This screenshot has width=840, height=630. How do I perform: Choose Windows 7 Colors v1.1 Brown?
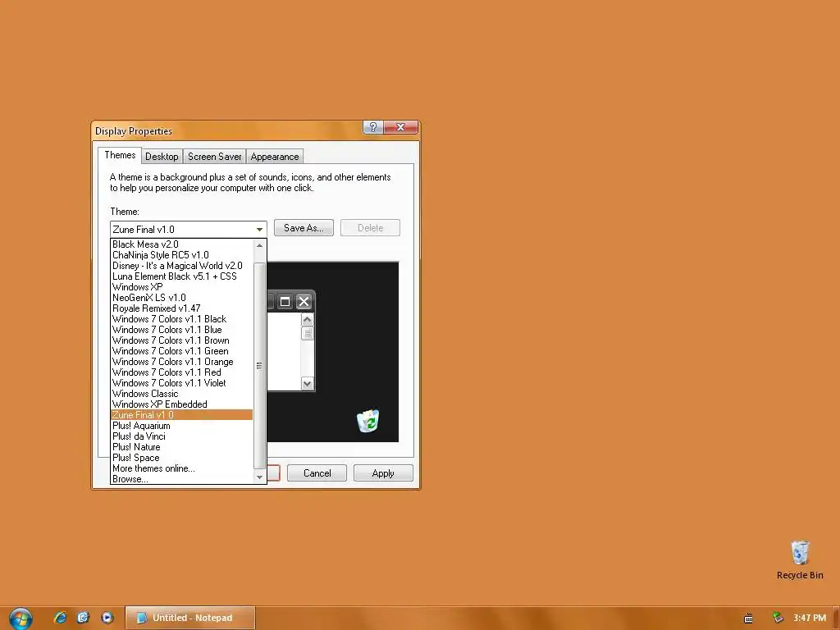181,340
